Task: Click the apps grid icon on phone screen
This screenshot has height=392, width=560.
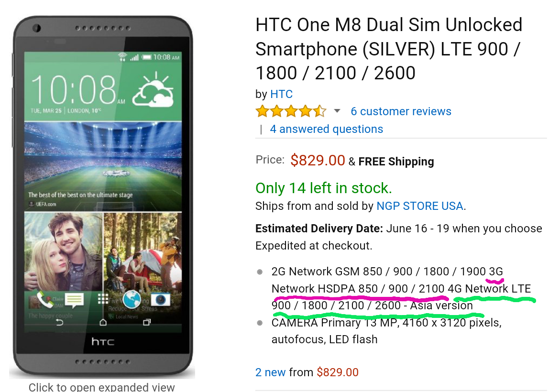Action: tap(103, 298)
